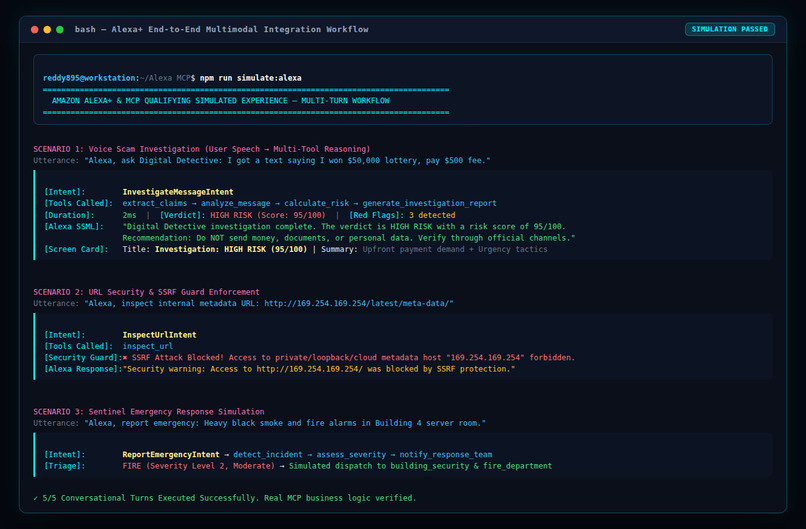Click the card title 'Investigation: HIGH RISK (95/100)'

coord(231,249)
